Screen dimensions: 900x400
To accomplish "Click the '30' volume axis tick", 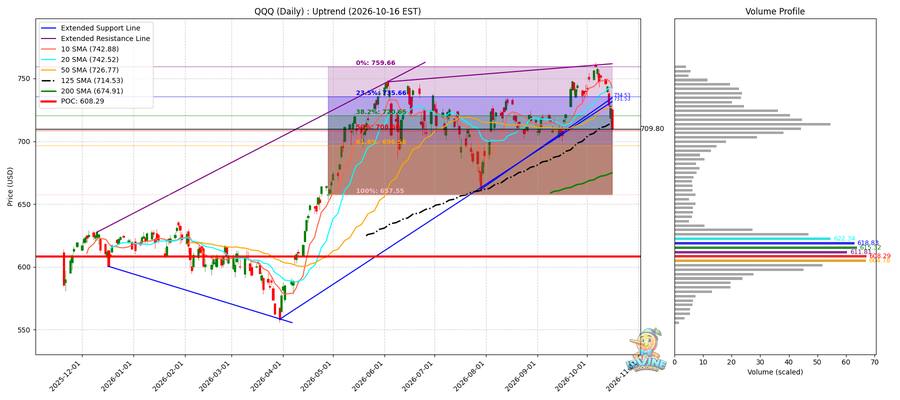I will tap(760, 362).
